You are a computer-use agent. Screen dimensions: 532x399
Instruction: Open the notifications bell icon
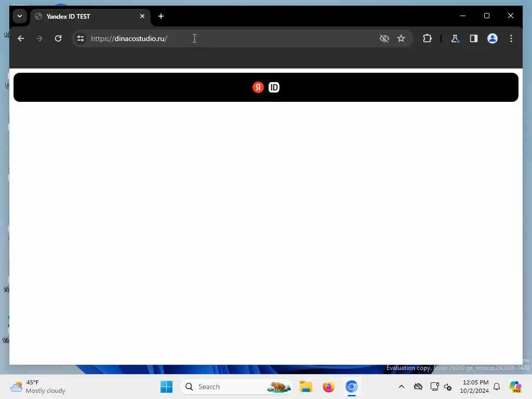(x=497, y=387)
